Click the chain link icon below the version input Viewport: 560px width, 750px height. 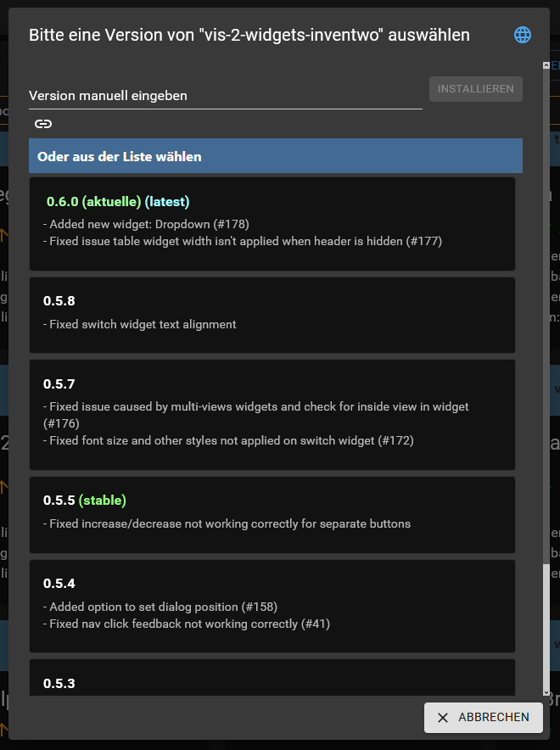click(x=42, y=124)
